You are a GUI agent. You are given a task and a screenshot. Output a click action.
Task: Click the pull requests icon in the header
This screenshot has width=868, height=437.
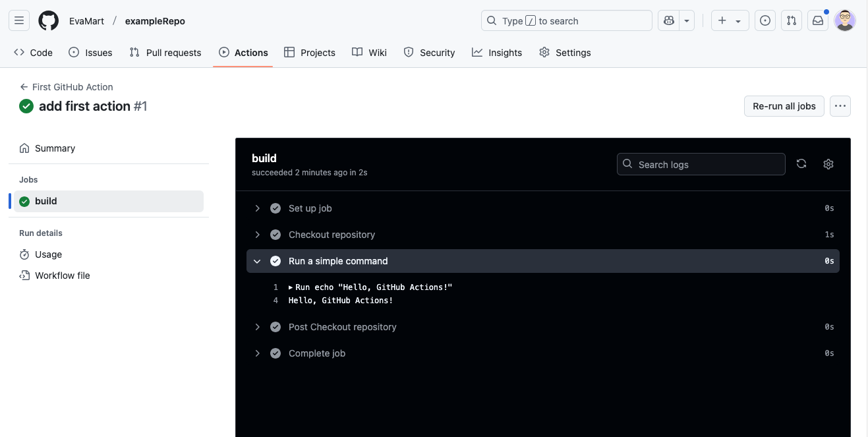point(791,20)
